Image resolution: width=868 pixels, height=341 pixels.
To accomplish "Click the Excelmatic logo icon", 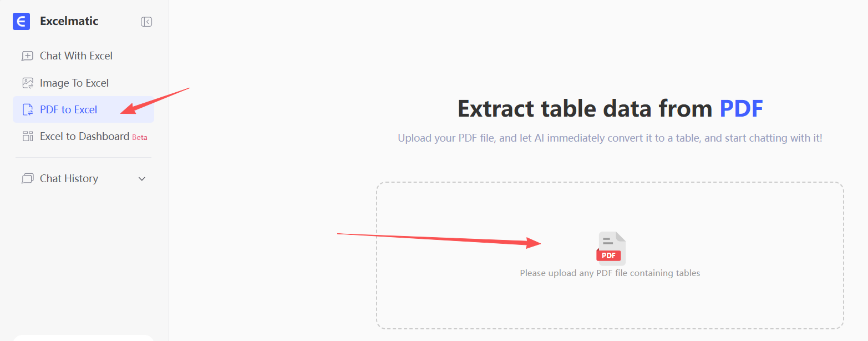I will (x=21, y=22).
